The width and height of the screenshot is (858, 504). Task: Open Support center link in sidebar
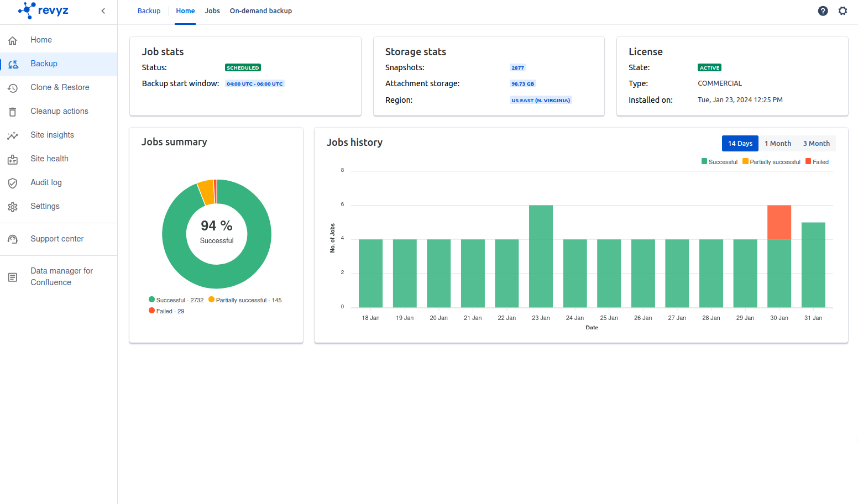tap(57, 239)
